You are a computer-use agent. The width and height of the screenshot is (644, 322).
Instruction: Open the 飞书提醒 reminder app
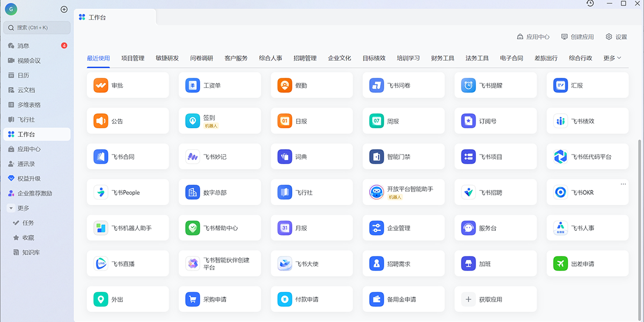pos(495,85)
